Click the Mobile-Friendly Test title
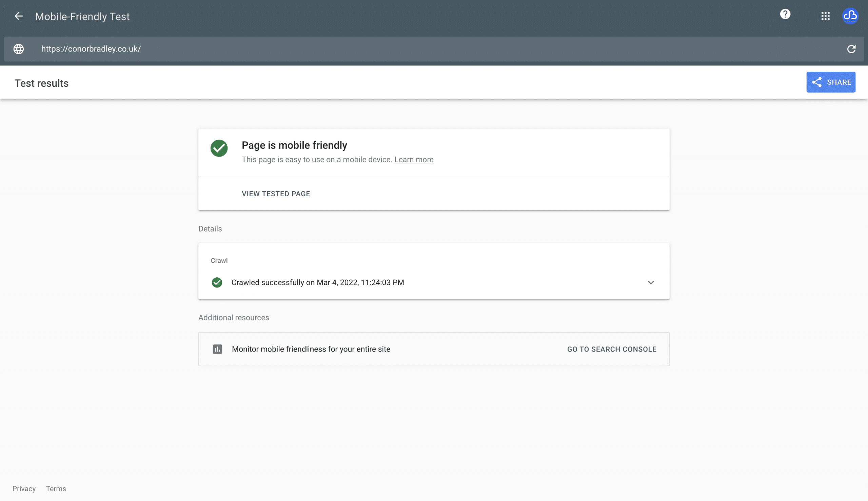868x501 pixels. click(x=82, y=17)
